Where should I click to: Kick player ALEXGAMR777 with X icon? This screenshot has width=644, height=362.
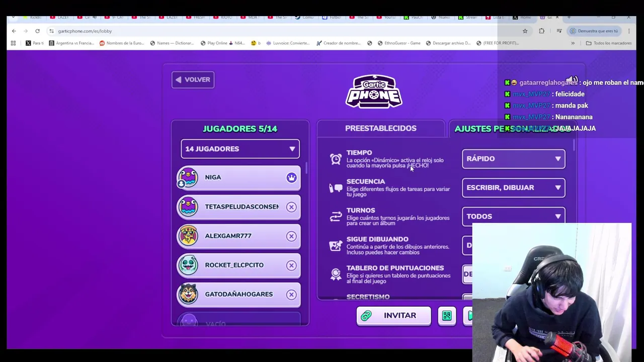point(291,236)
